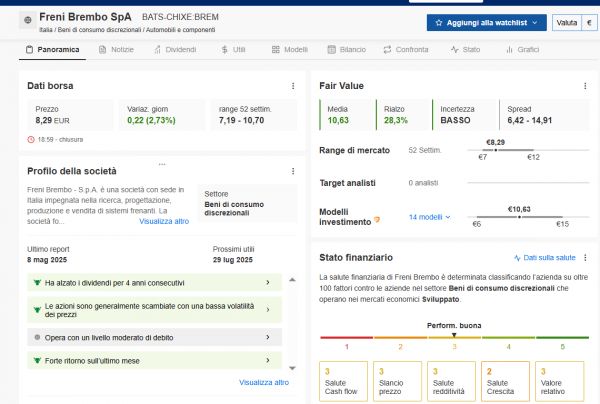Click the calendar icon next to Bilancio
The width and height of the screenshot is (600, 404).
click(x=331, y=50)
